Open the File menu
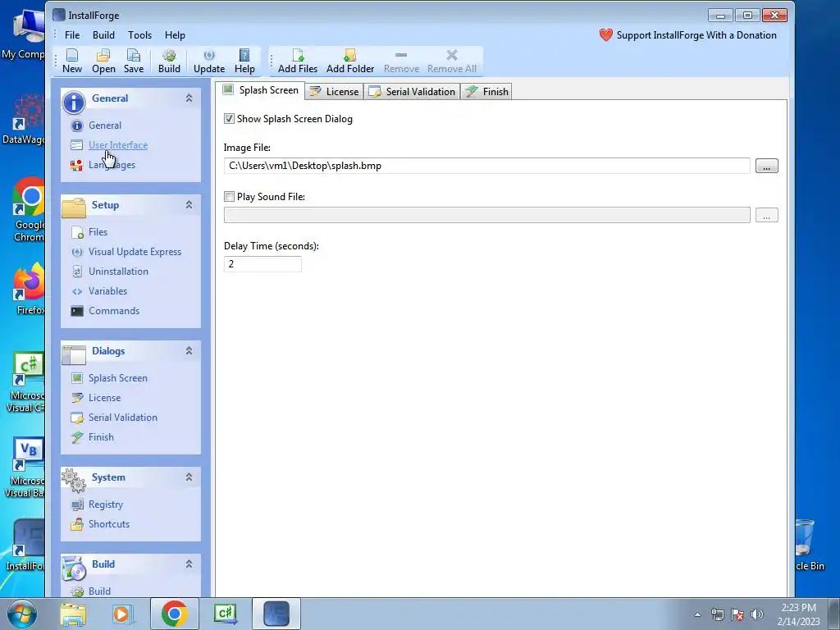The width and height of the screenshot is (840, 630). click(72, 35)
